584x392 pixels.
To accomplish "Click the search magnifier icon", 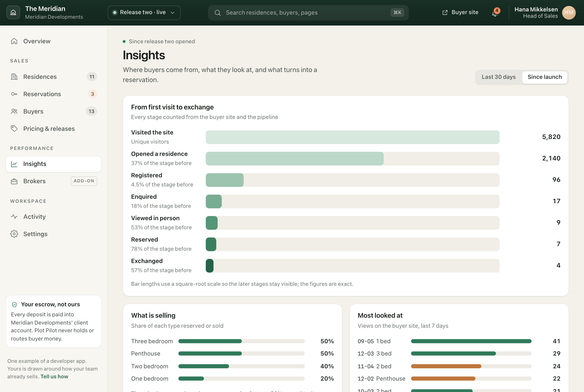I will click(218, 13).
